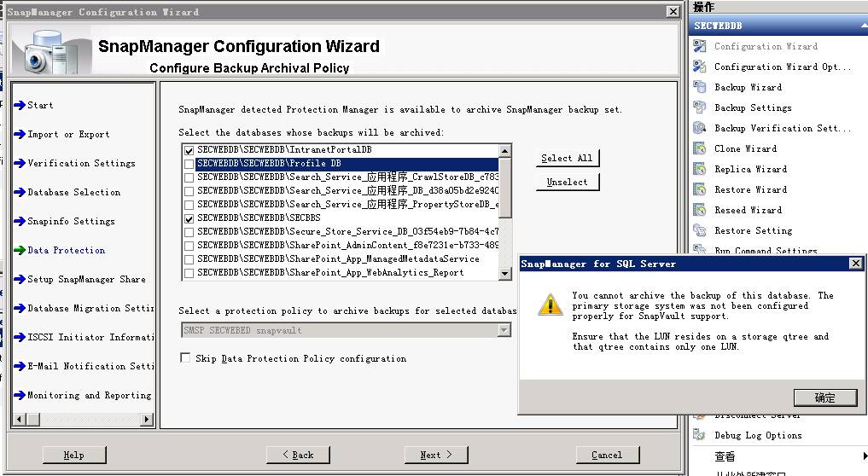Open Configuration Wizard Opt... action
This screenshot has width=868, height=476.
782,67
